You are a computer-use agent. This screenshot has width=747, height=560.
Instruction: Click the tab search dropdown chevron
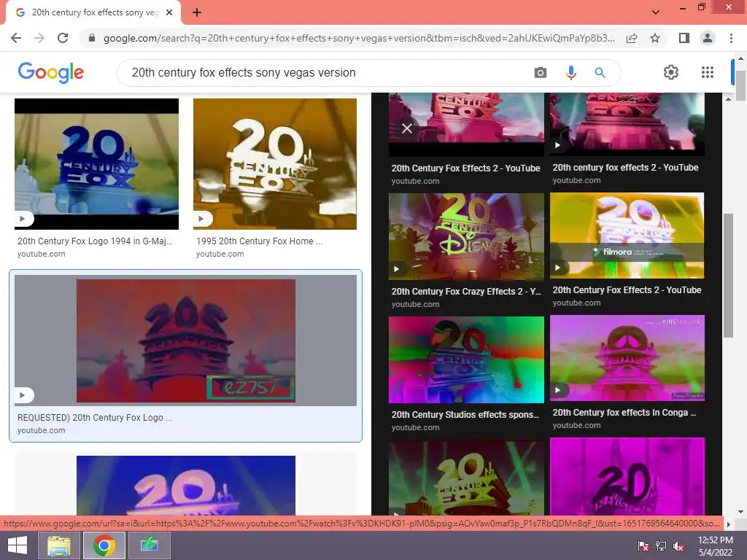click(656, 12)
